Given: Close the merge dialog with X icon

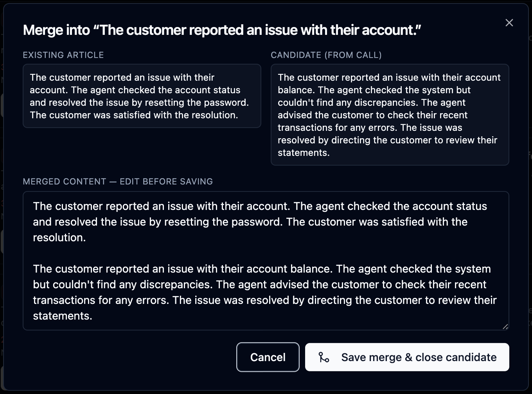Looking at the screenshot, I should [509, 23].
